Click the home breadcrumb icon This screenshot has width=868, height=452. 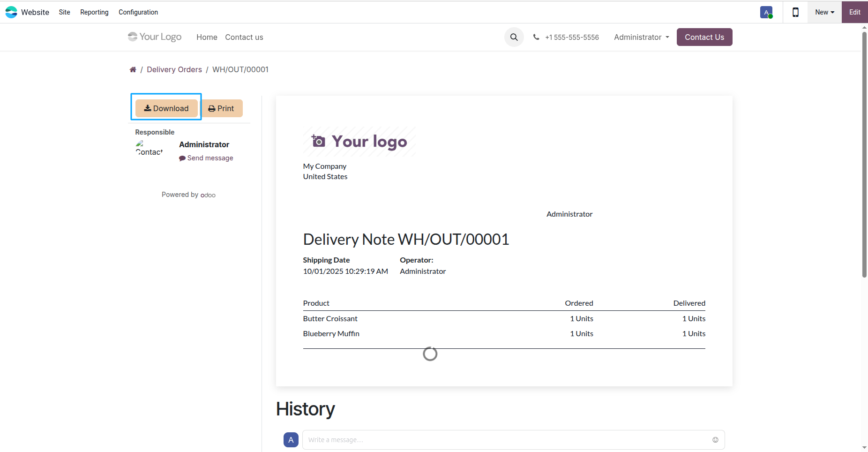click(133, 69)
